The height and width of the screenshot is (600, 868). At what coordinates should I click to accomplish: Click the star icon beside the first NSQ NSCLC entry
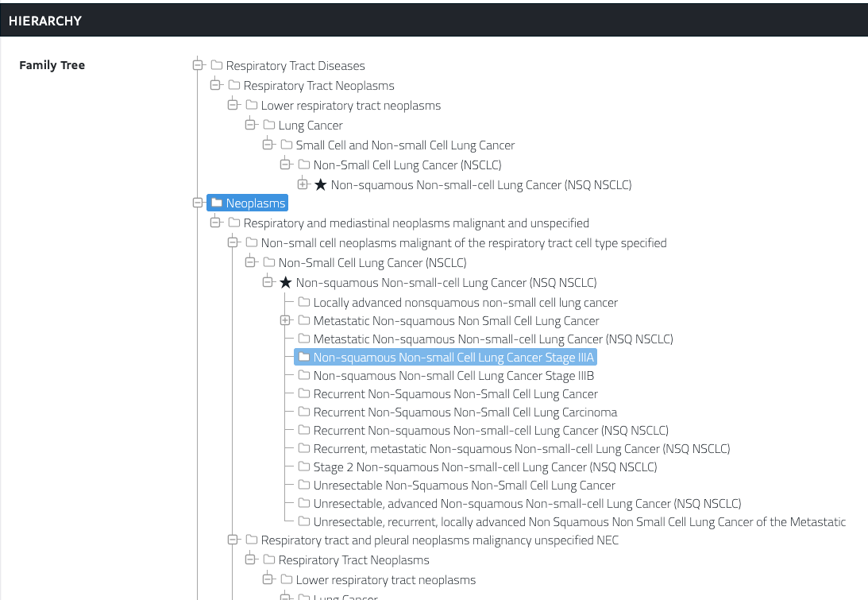[320, 185]
